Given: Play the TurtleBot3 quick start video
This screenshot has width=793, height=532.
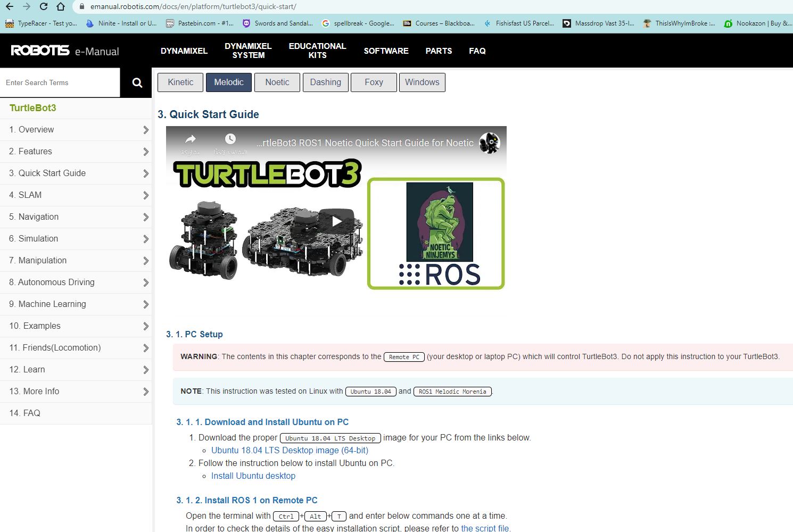Looking at the screenshot, I should click(x=336, y=221).
